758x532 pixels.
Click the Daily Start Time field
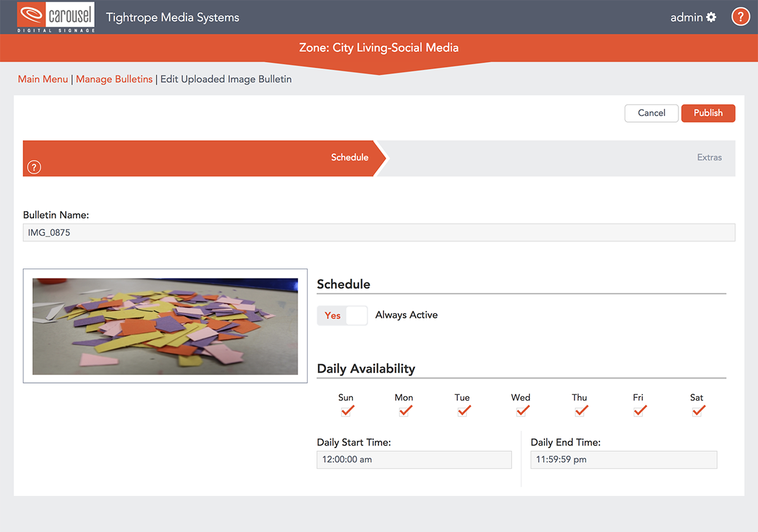tap(414, 460)
